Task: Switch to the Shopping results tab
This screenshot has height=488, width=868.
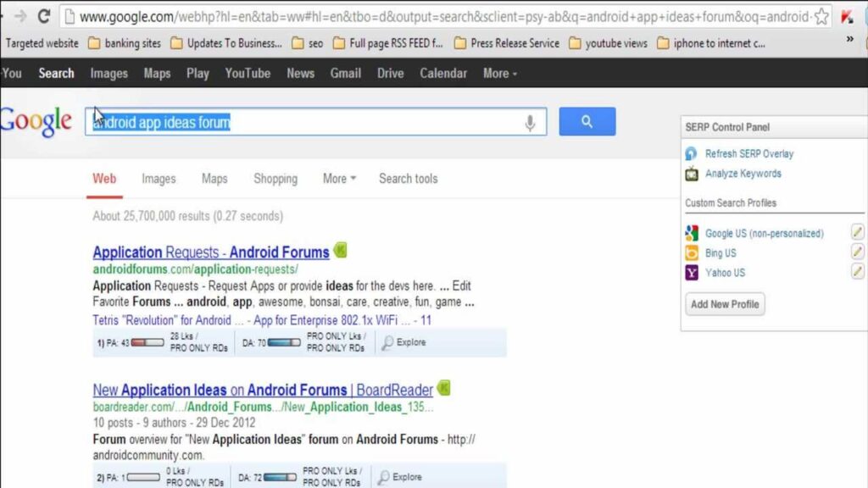Action: pyautogui.click(x=275, y=179)
